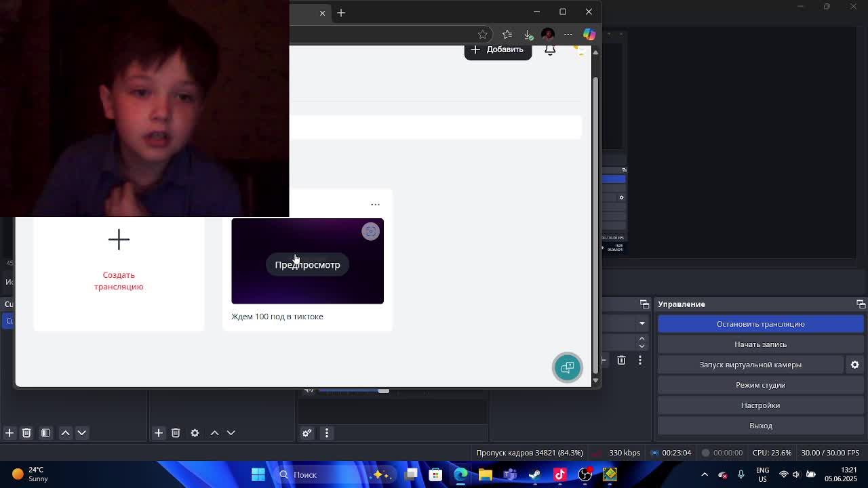Click Начать запись button
The image size is (868, 488).
click(x=760, y=344)
